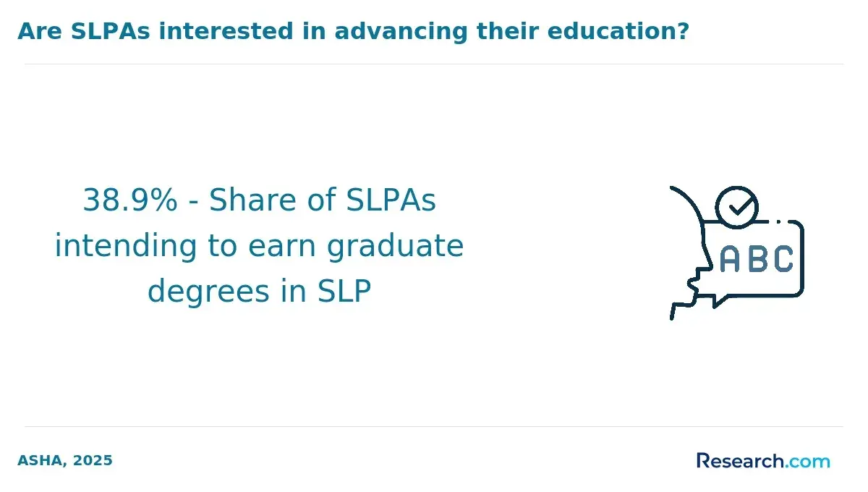This screenshot has height=492, width=868.
Task: Click the divider line above the footer
Action: pyautogui.click(x=434, y=426)
